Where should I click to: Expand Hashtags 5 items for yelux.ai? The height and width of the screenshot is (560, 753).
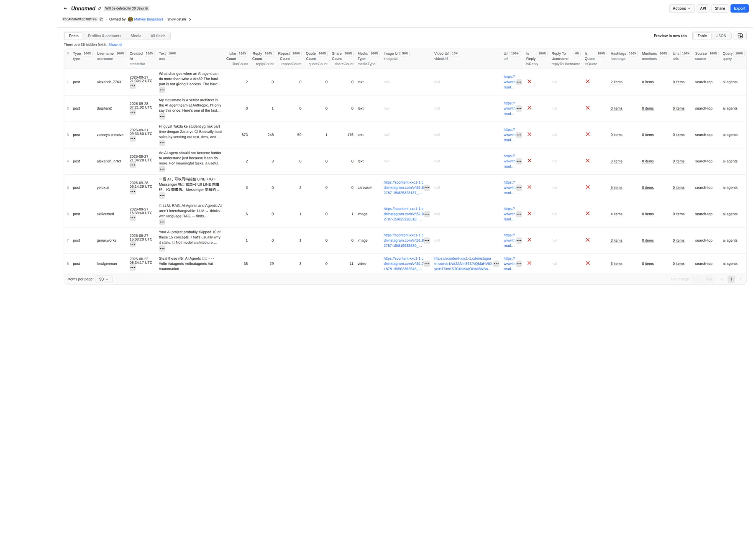[x=616, y=188]
